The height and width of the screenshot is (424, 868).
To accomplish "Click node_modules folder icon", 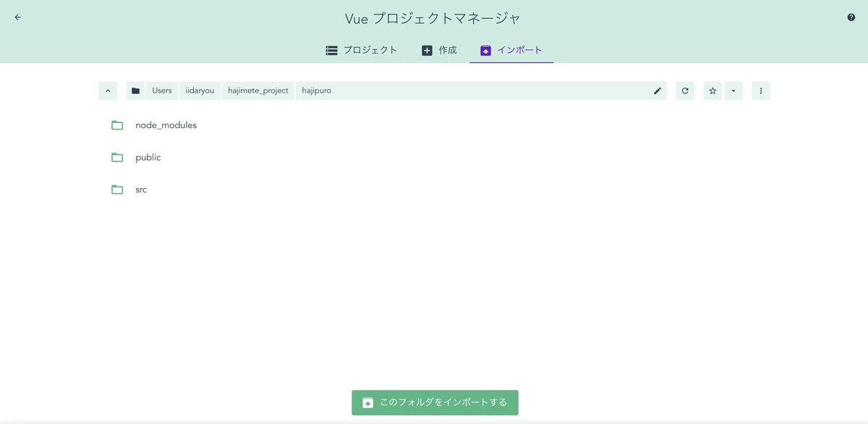I will coord(117,125).
